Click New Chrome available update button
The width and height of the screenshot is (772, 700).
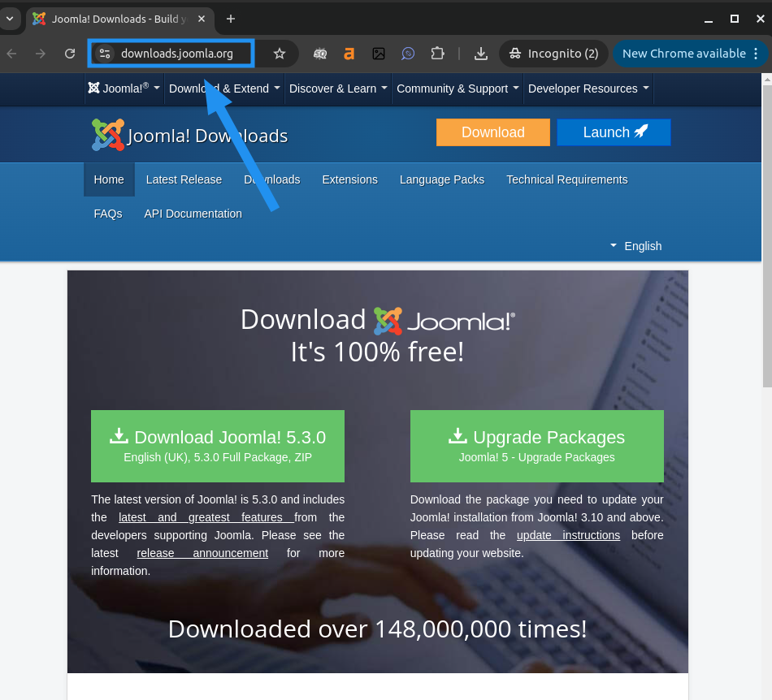684,54
